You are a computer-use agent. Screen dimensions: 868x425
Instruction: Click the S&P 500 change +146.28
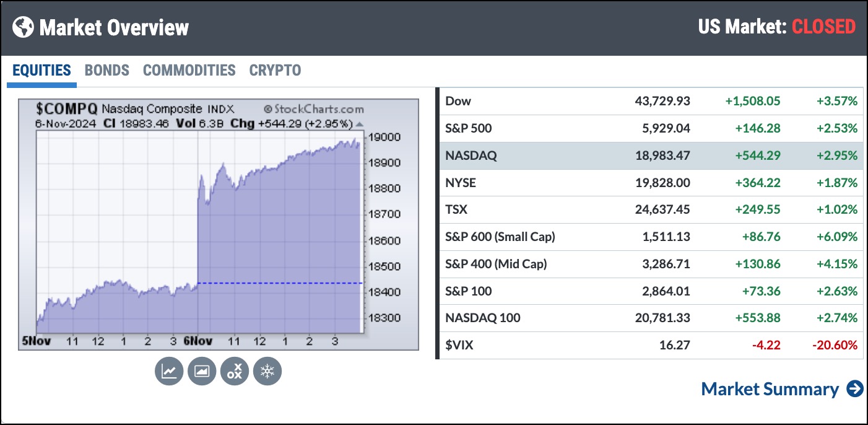[758, 128]
